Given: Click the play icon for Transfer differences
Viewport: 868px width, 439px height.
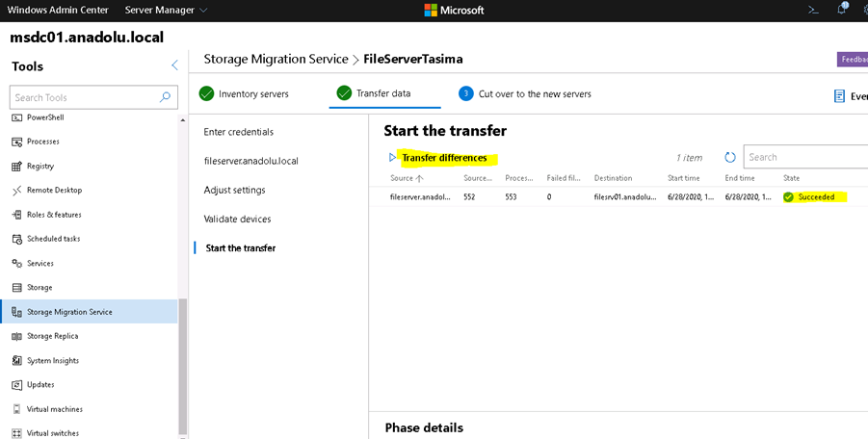Looking at the screenshot, I should coord(392,158).
